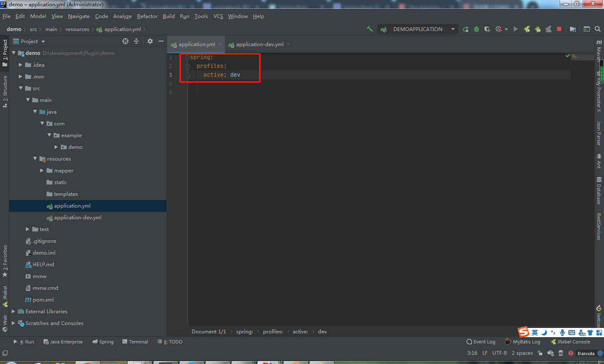
Task: Open the Database side panel
Action: click(x=599, y=191)
